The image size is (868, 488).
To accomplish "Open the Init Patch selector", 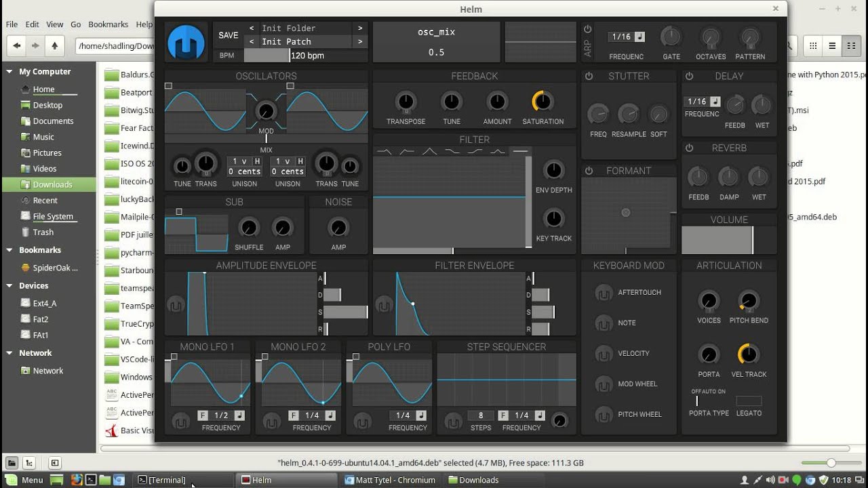I will [x=305, y=41].
